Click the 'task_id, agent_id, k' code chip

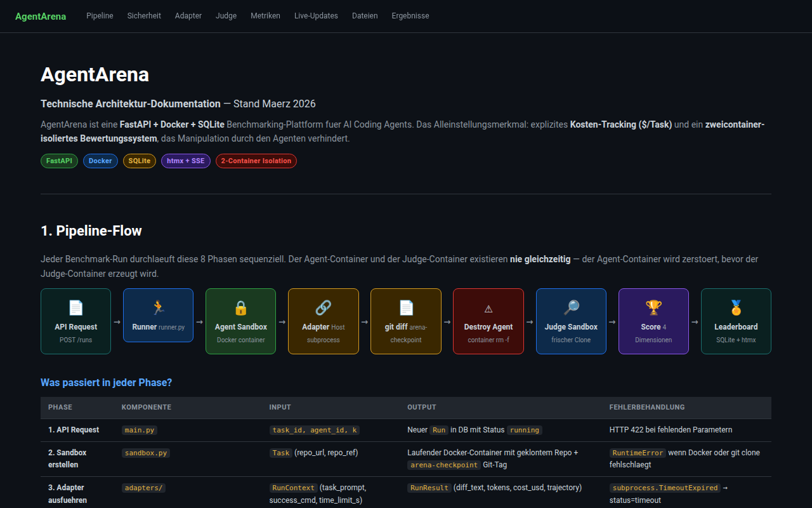point(315,430)
